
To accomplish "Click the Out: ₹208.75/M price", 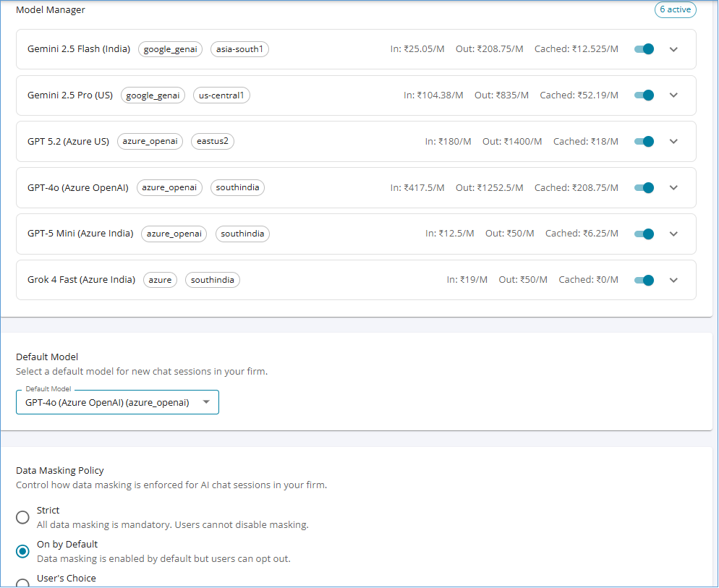I will [x=489, y=48].
